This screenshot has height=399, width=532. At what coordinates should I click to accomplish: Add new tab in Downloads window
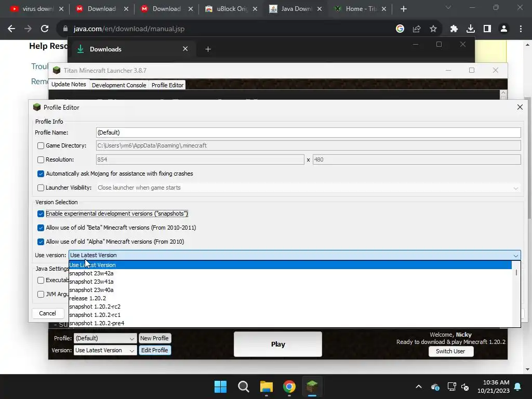coord(208,49)
